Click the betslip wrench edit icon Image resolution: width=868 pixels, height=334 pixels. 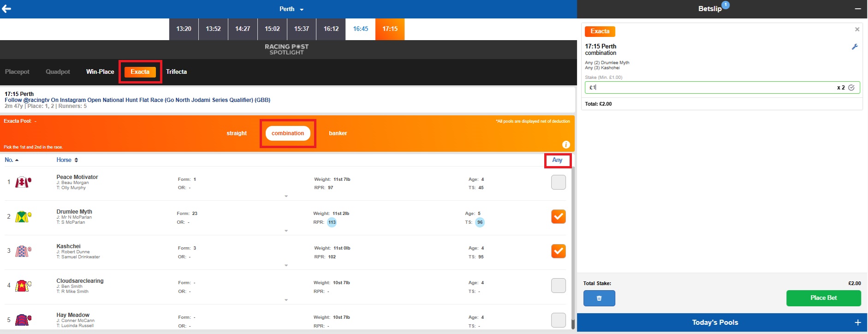(855, 47)
